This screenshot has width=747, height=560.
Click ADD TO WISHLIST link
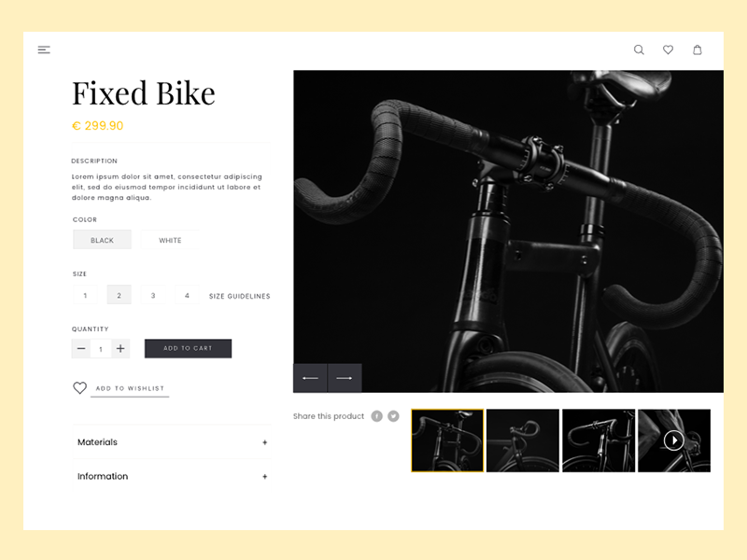coord(130,388)
